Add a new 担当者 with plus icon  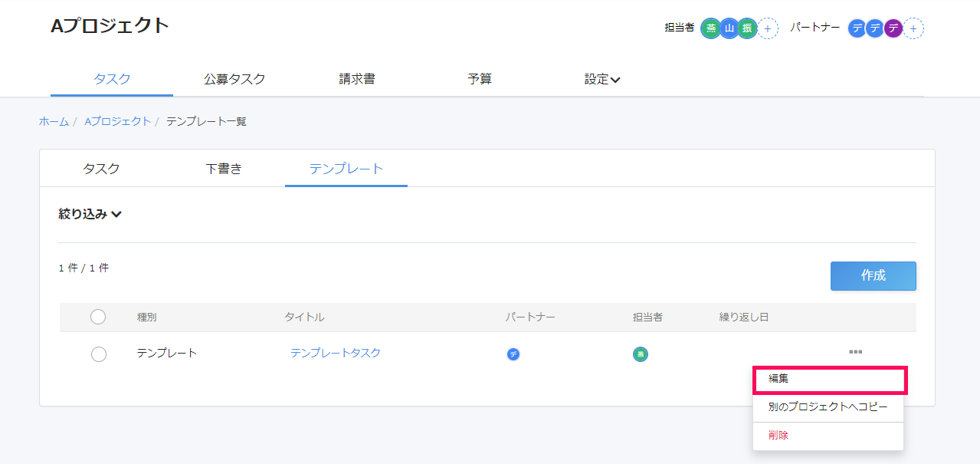tap(769, 28)
